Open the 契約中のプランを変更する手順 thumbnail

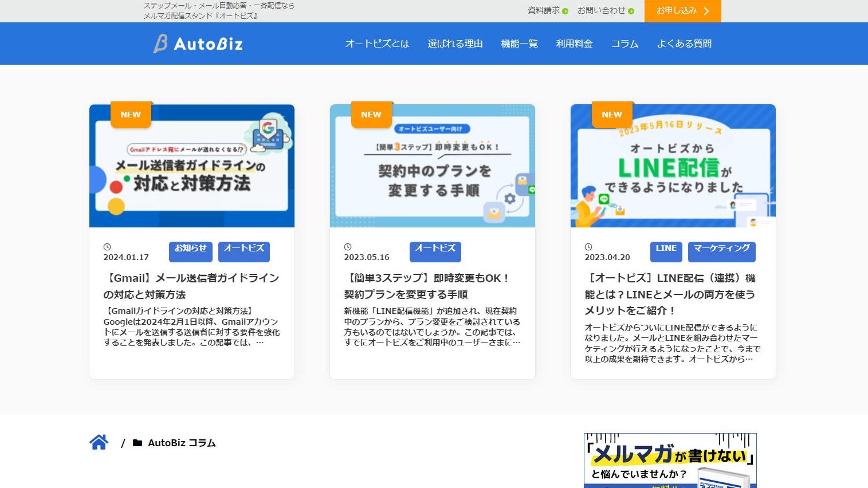pyautogui.click(x=433, y=166)
